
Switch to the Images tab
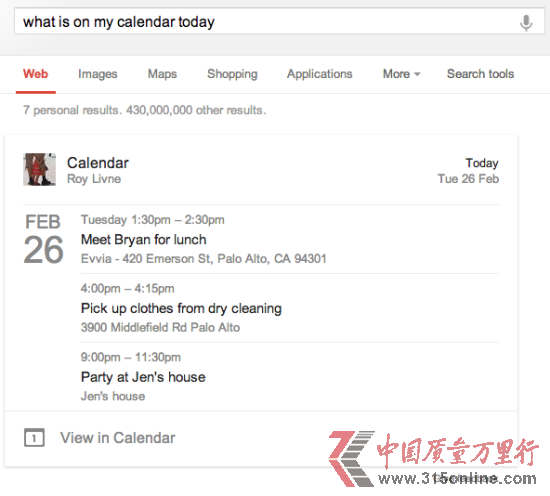(98, 74)
